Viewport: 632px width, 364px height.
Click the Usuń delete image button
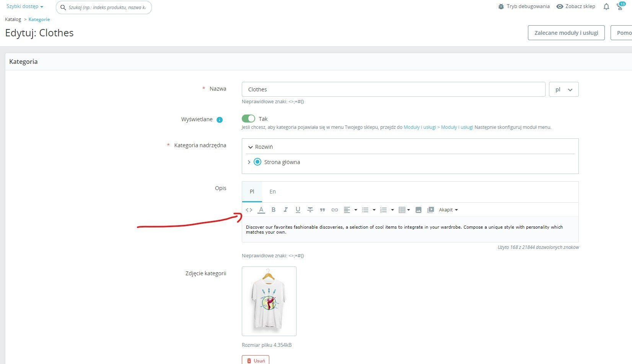pyautogui.click(x=256, y=361)
